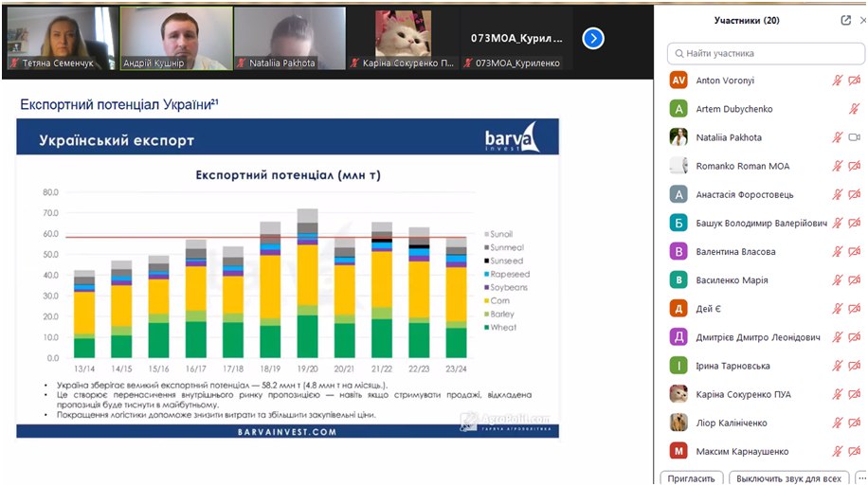The image size is (868, 486).
Task: Click muted mic icon for Василенко Марія
Action: [837, 280]
